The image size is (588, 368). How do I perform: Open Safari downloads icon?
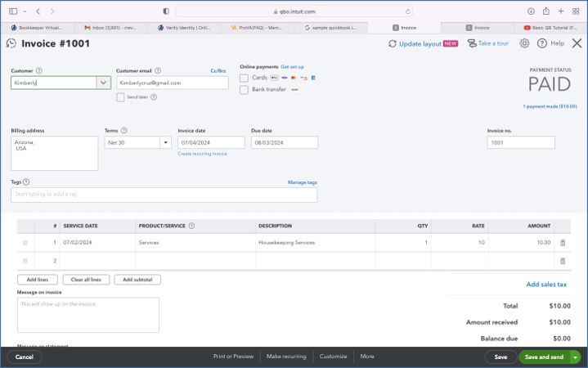point(531,11)
